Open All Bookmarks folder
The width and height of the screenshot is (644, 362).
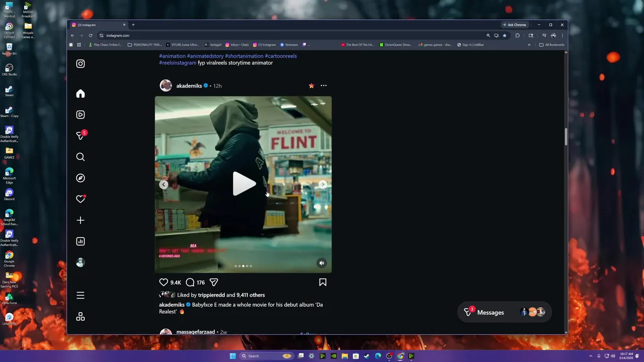[551, 45]
